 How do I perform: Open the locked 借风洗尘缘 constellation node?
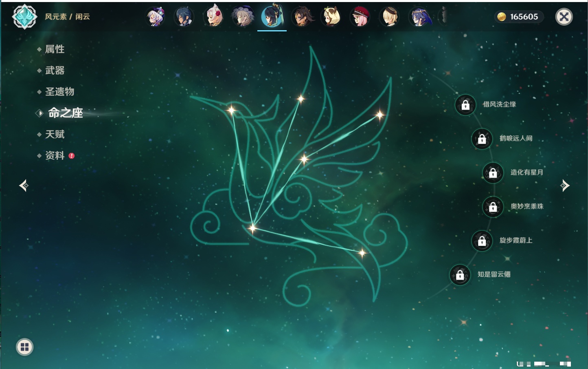(465, 105)
